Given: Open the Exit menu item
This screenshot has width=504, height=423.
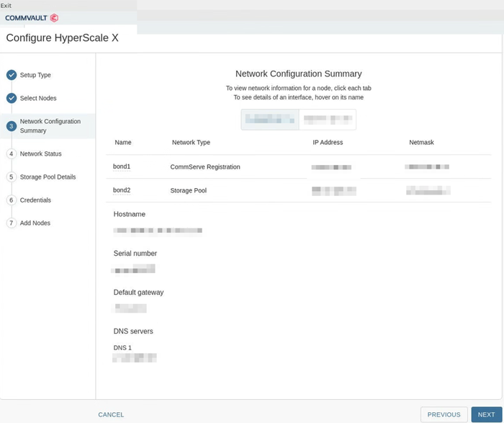Looking at the screenshot, I should coord(6,5).
